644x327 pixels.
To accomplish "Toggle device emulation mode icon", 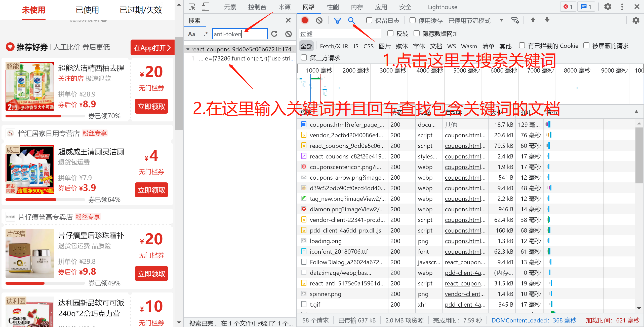I will (x=205, y=7).
